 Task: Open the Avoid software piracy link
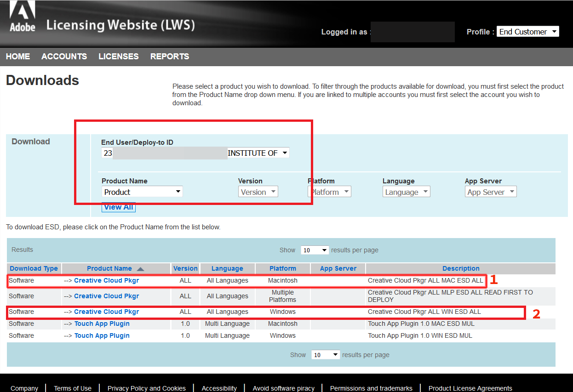click(x=284, y=388)
